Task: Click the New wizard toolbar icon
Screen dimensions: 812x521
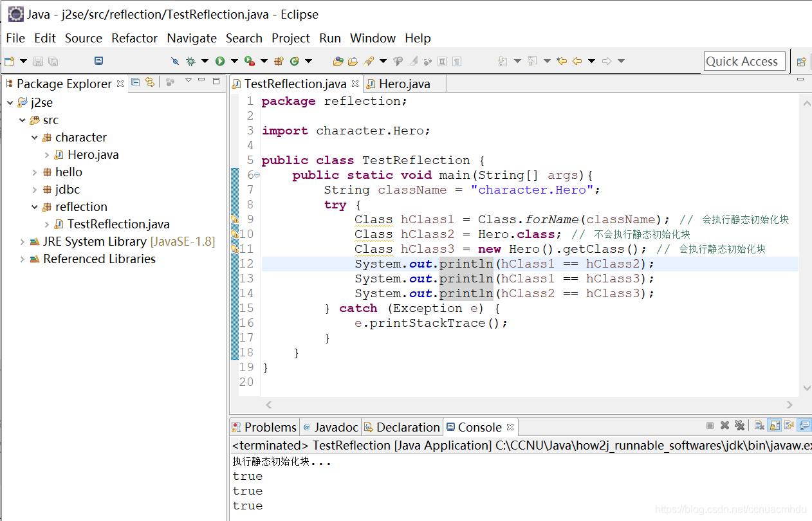Action: [10, 61]
